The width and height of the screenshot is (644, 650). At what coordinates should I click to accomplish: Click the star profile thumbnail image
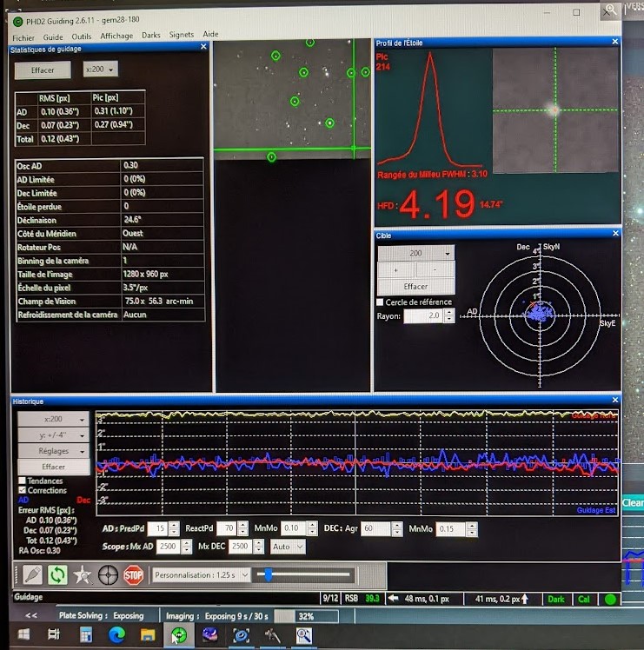tap(555, 109)
